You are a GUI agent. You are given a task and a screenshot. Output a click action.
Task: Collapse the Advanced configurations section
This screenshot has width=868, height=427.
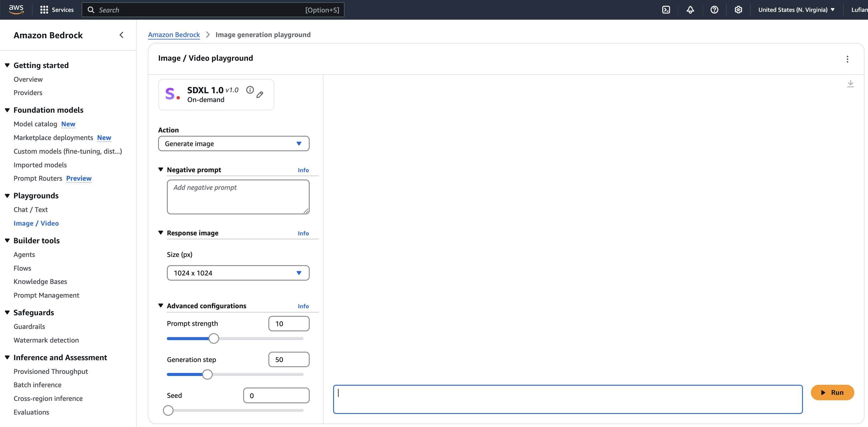(161, 306)
